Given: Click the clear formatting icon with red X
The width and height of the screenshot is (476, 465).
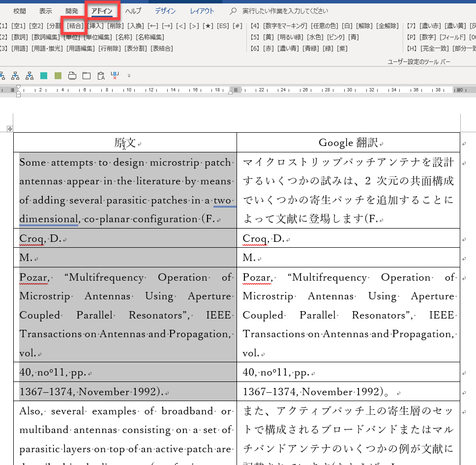Looking at the screenshot, I should (x=115, y=76).
